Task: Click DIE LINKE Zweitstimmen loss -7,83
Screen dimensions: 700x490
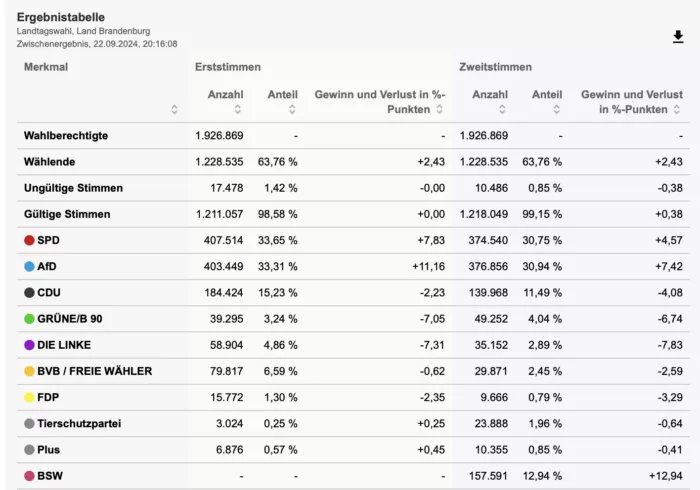Action: [670, 345]
